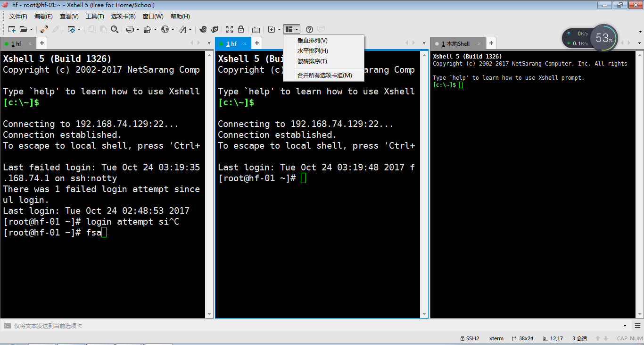The height and width of the screenshot is (345, 644).
Task: Click the file transfer icon
Action: point(147,29)
